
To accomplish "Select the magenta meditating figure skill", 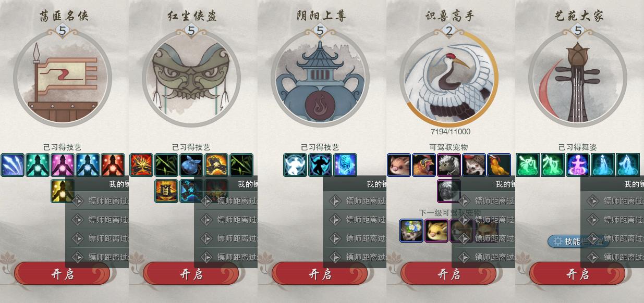I will [x=63, y=165].
